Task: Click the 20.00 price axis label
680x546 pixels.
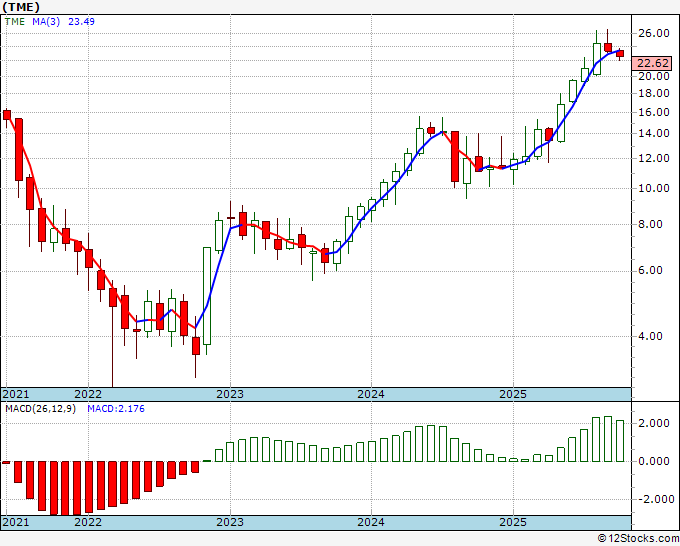Action: (x=654, y=76)
